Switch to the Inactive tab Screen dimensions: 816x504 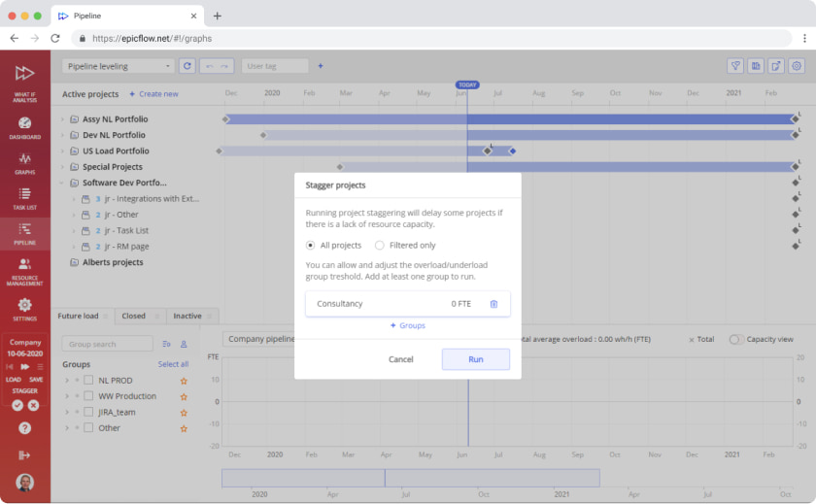(192, 316)
